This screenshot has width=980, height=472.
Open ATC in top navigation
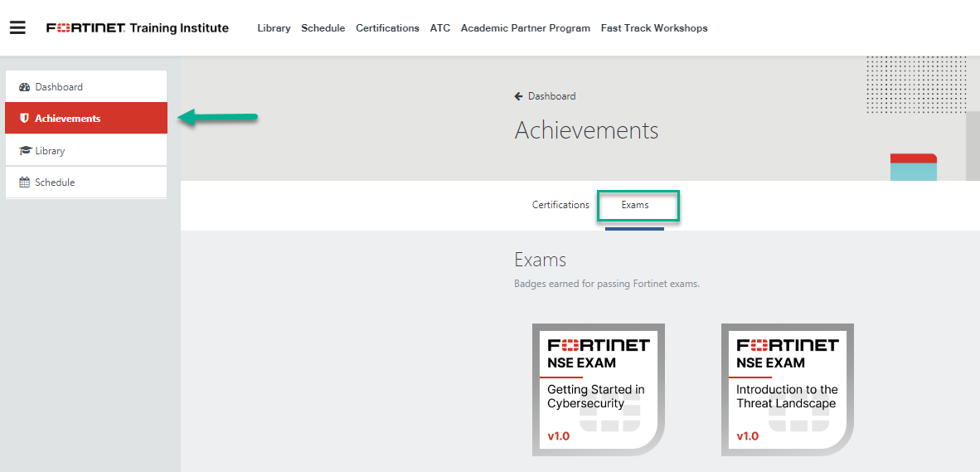pyautogui.click(x=440, y=28)
